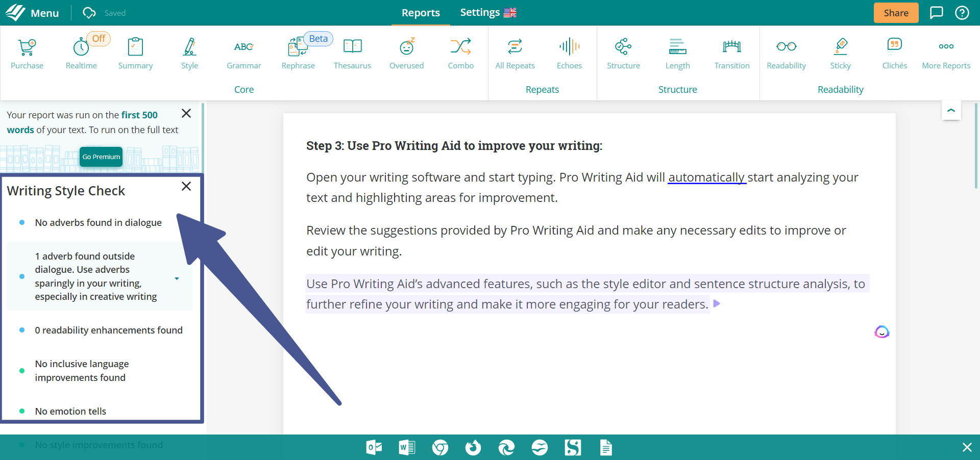Select 0 readability enhancements found item
The width and height of the screenshot is (980, 460).
coord(109,330)
